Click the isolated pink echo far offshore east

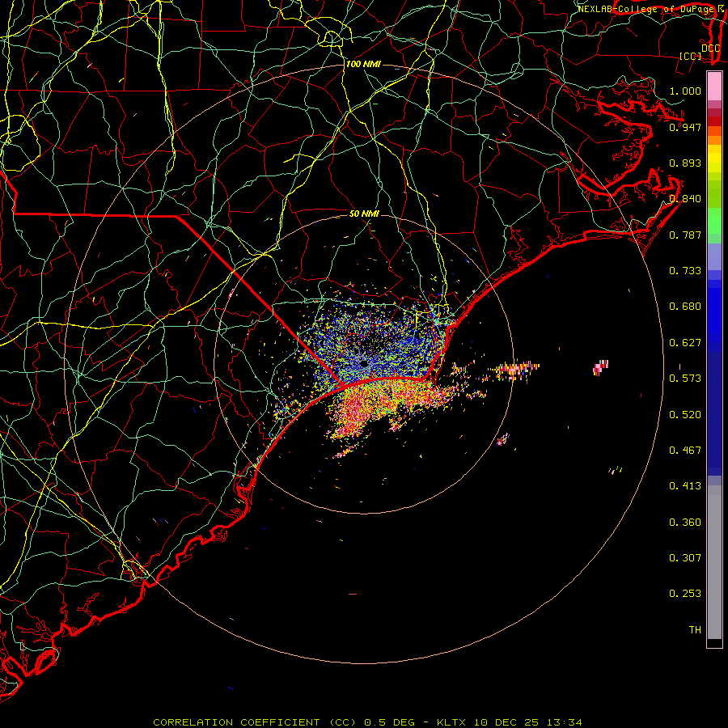(600, 366)
